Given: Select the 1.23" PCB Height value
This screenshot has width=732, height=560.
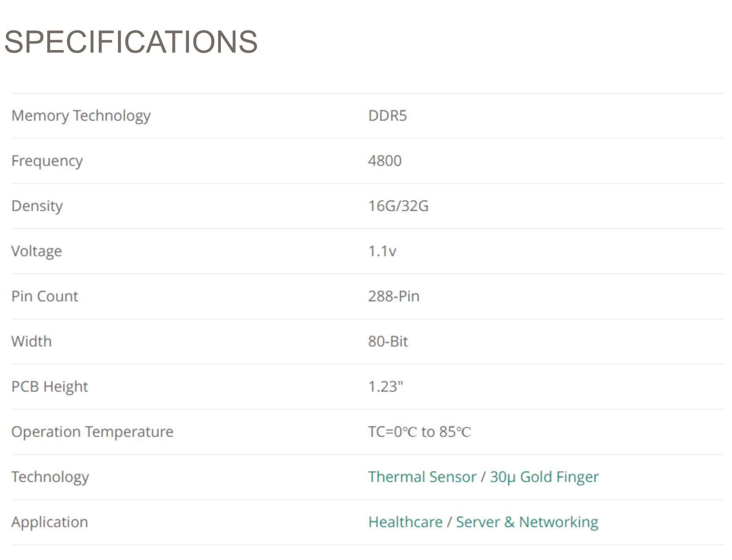Looking at the screenshot, I should [x=385, y=387].
